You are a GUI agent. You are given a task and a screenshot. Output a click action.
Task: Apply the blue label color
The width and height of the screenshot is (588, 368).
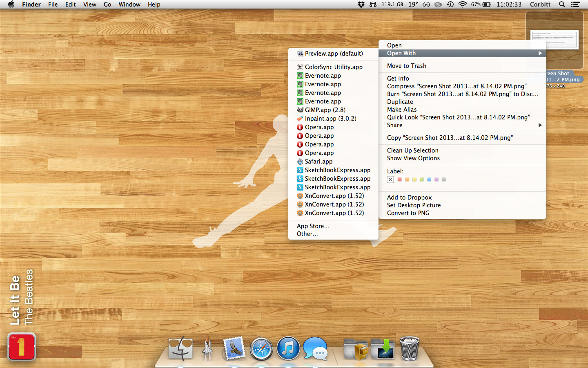click(429, 180)
